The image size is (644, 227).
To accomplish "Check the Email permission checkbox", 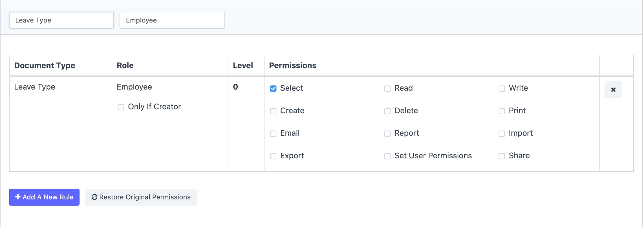I will (273, 134).
